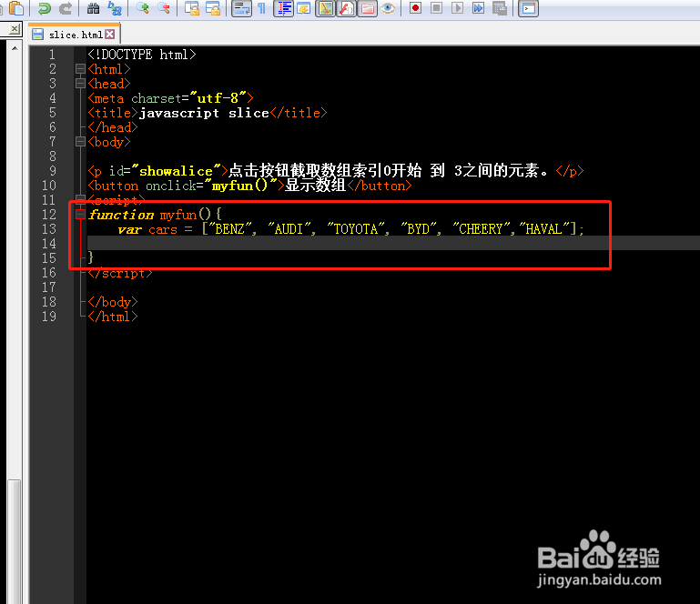Screen dimensions: 700x604
Task: Click the closing </head> tag
Action: tap(113, 127)
